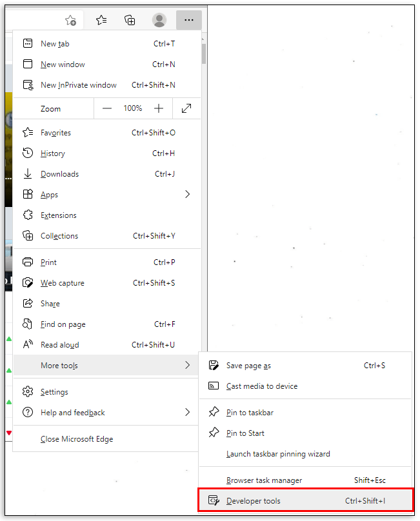Expand the Help and feedback submenu arrow

point(187,413)
